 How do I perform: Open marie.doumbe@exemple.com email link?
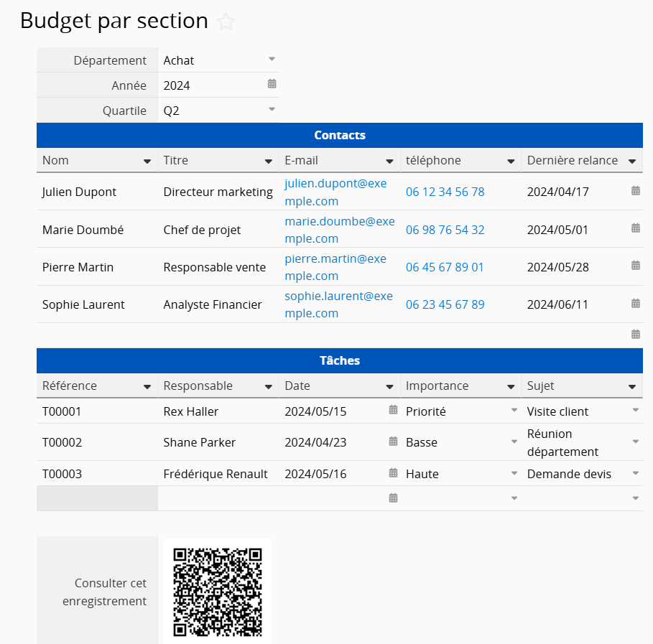tap(339, 230)
